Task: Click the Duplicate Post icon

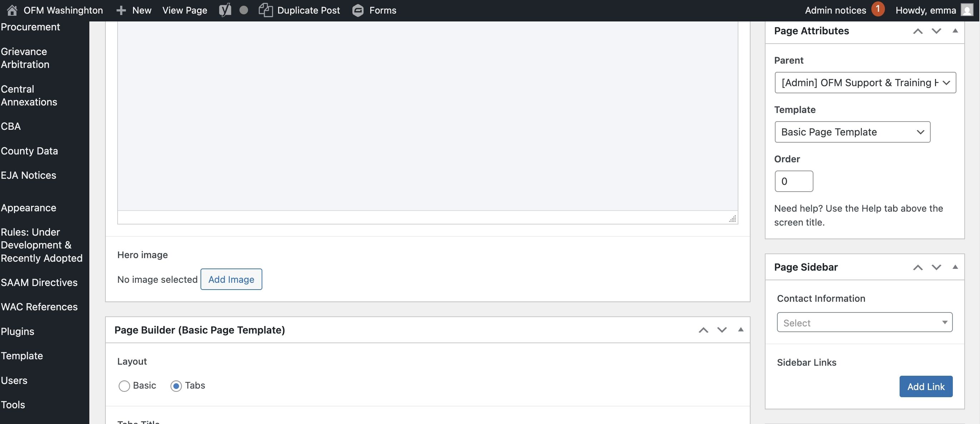Action: point(266,10)
